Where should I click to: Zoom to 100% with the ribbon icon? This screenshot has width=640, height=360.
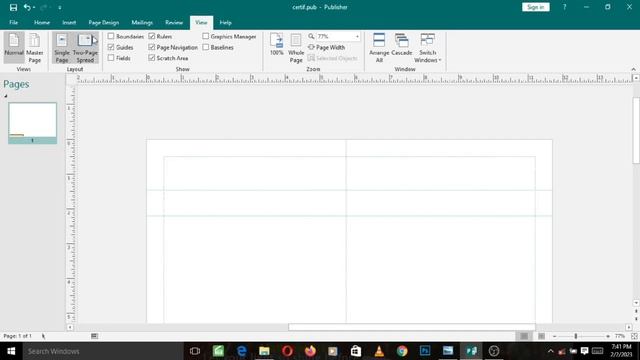276,44
